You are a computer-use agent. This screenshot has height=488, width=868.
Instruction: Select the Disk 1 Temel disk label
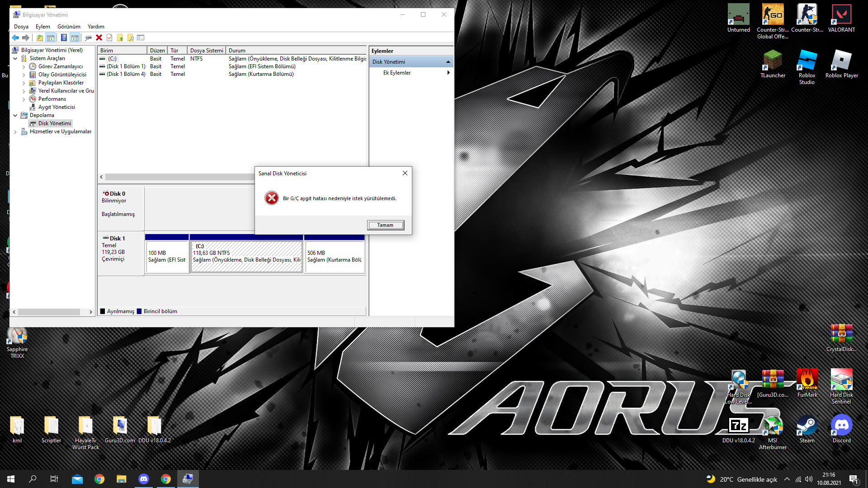tap(121, 253)
